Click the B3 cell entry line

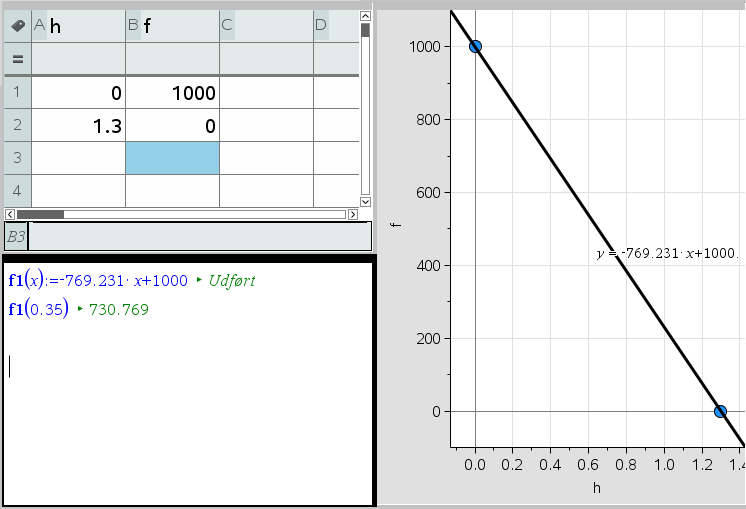coord(199,236)
